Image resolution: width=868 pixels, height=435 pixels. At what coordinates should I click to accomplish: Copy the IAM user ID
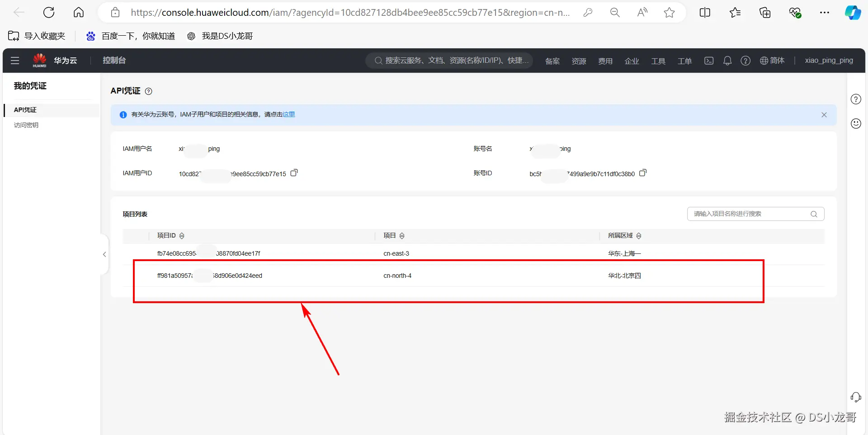click(294, 173)
